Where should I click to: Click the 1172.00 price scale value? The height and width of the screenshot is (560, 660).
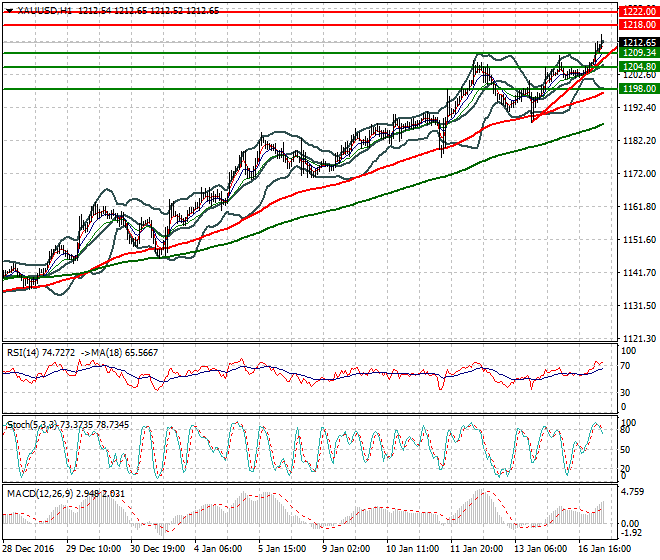tap(639, 173)
